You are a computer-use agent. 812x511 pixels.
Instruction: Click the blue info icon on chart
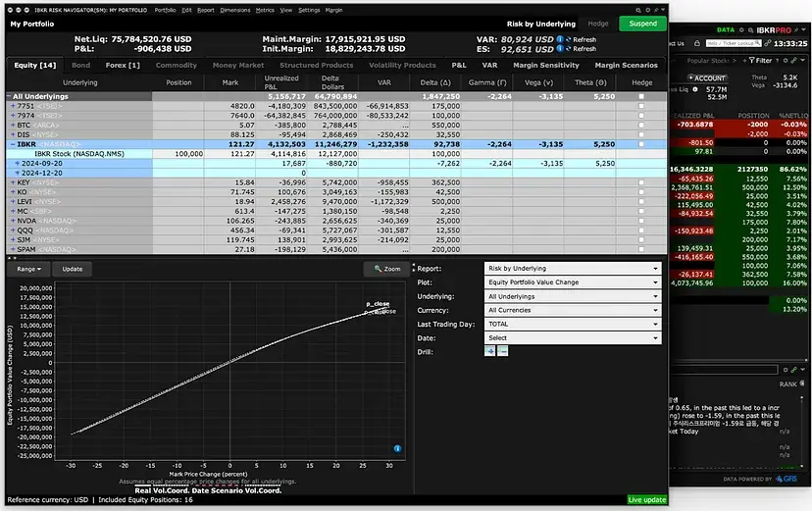tap(397, 448)
